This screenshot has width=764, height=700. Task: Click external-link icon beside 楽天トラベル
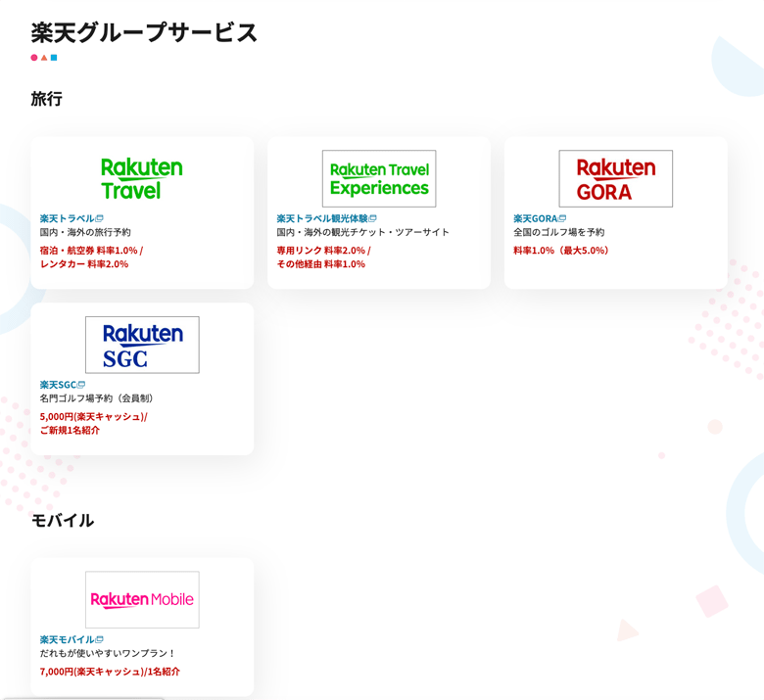click(x=99, y=218)
